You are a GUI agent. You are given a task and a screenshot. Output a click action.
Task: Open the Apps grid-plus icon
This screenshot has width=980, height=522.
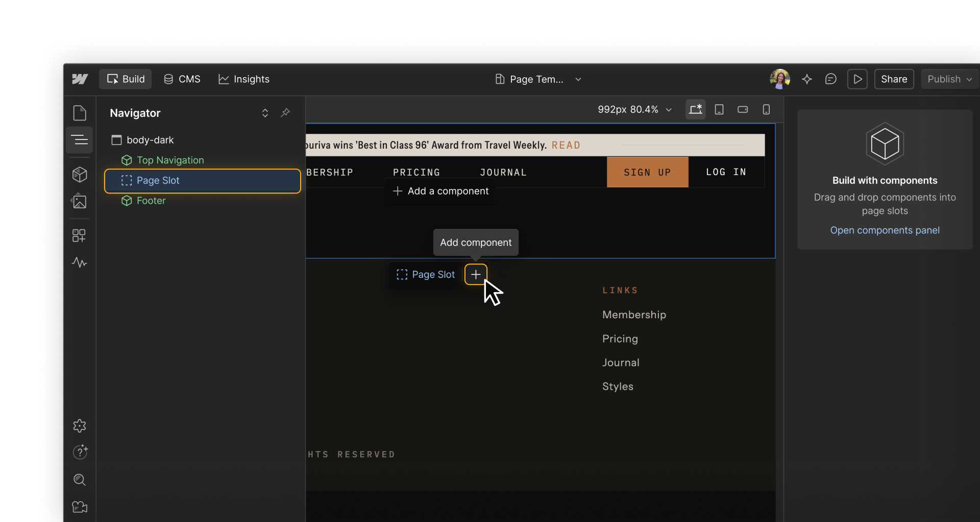point(80,235)
